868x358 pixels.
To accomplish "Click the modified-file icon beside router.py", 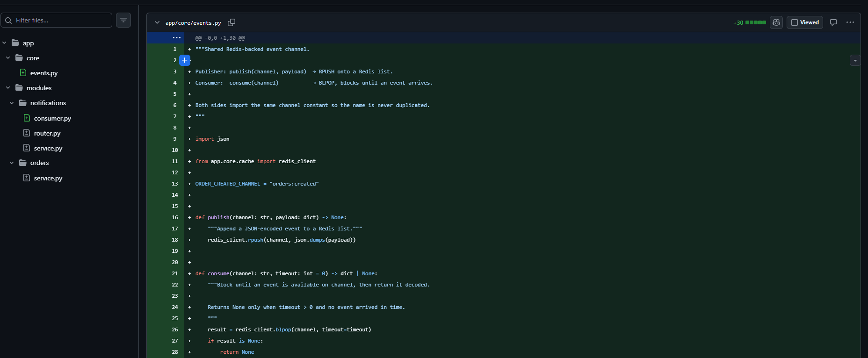I will pyautogui.click(x=27, y=133).
